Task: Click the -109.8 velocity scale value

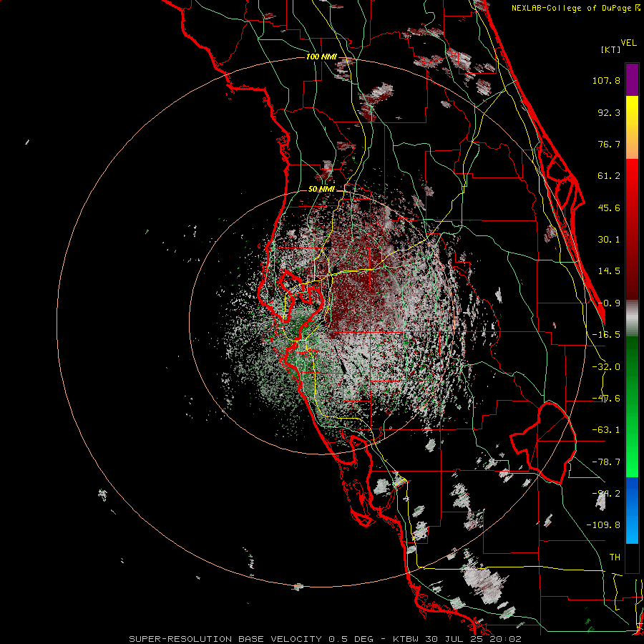Action: [x=603, y=525]
